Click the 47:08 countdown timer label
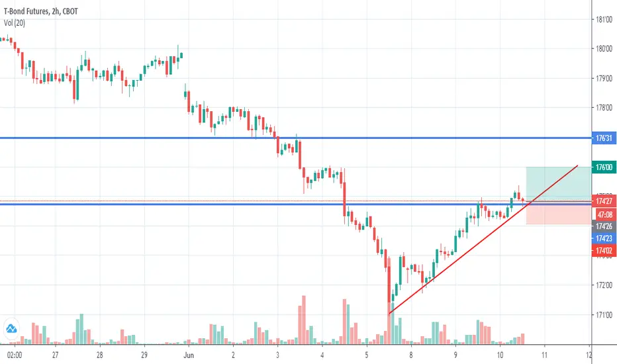 604,214
